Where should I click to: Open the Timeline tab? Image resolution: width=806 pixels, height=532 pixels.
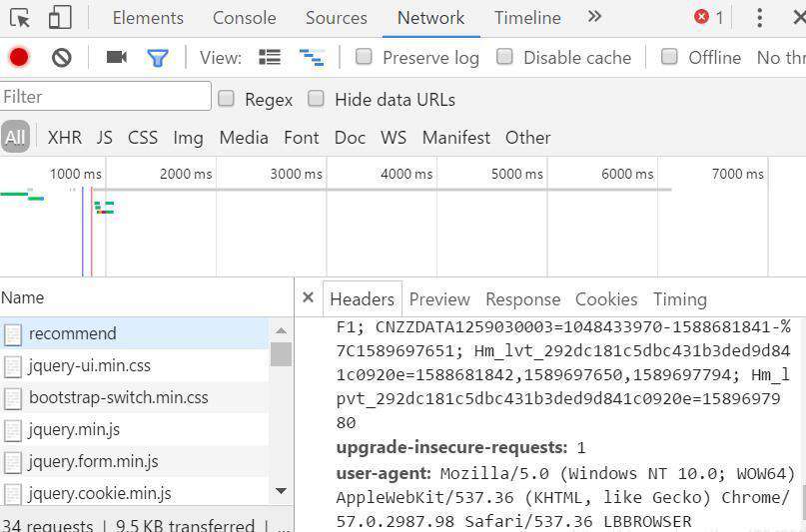coord(527,18)
